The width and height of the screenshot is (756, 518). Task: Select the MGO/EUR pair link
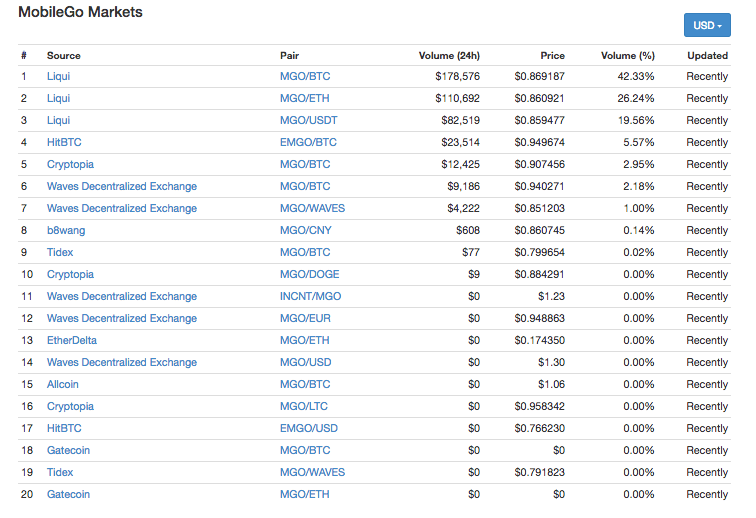click(305, 318)
